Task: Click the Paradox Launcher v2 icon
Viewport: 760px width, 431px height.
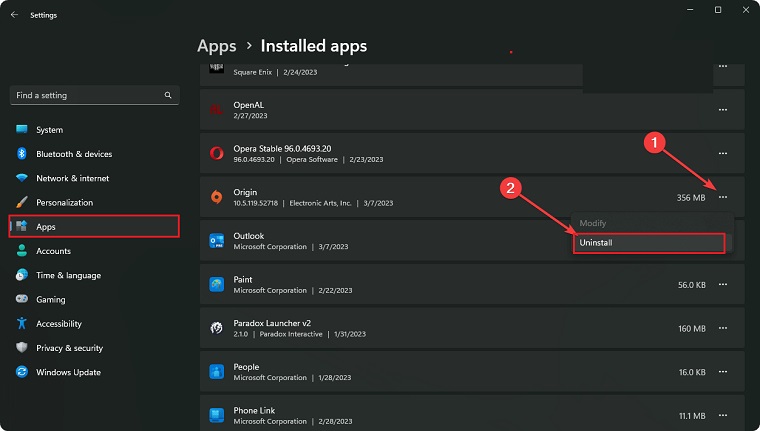Action: pos(216,328)
